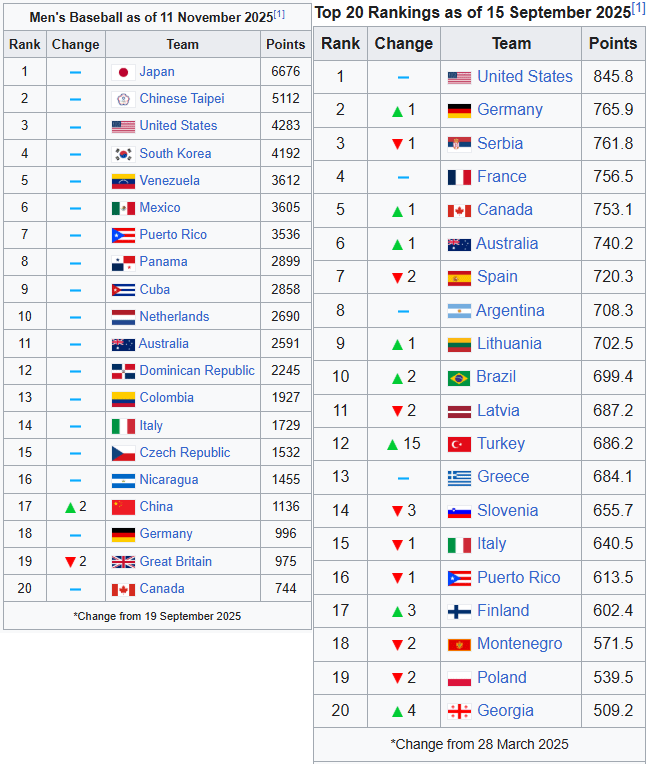This screenshot has width=647, height=764.
Task: Open the Latvia team link
Action: click(x=498, y=410)
